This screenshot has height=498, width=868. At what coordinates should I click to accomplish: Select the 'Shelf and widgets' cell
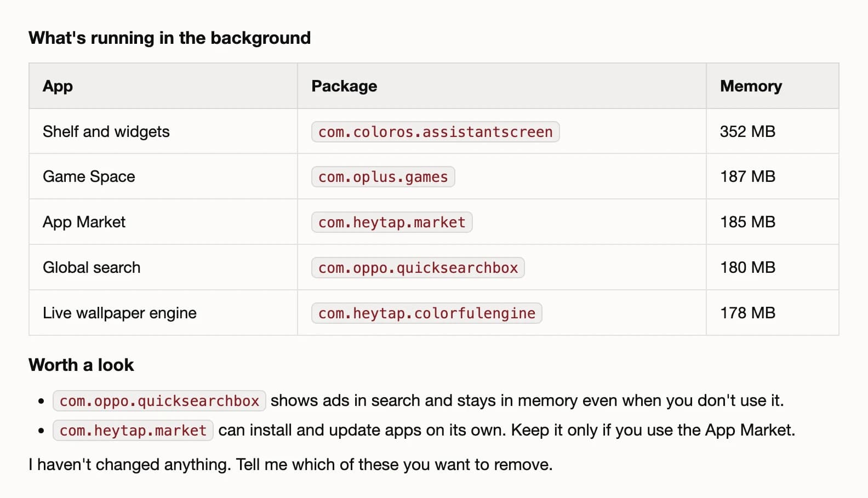point(163,131)
